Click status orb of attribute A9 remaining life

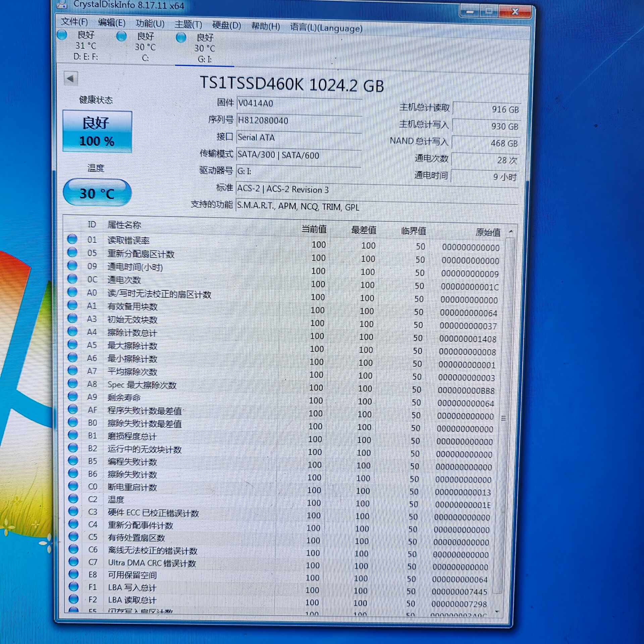coord(73,396)
